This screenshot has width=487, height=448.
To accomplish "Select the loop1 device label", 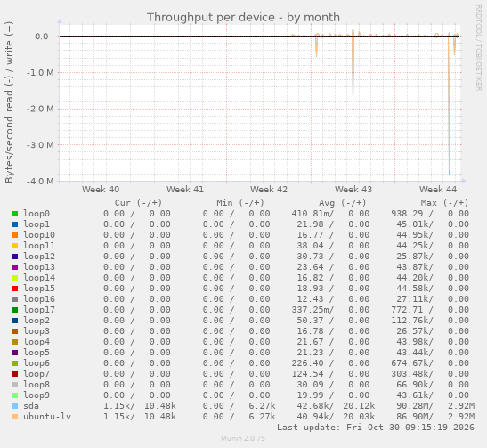I will coord(37,224).
